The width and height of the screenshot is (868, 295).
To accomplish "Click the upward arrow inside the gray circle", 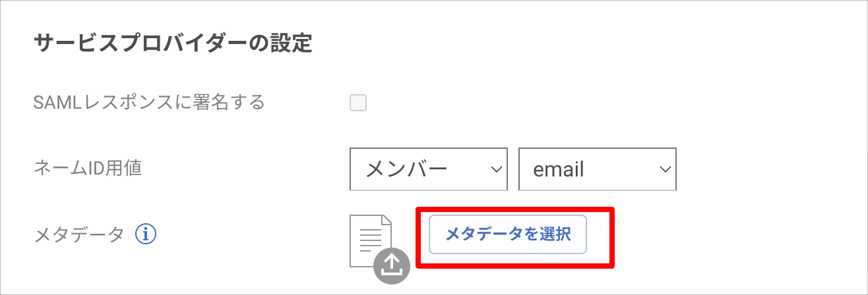I will tap(392, 264).
